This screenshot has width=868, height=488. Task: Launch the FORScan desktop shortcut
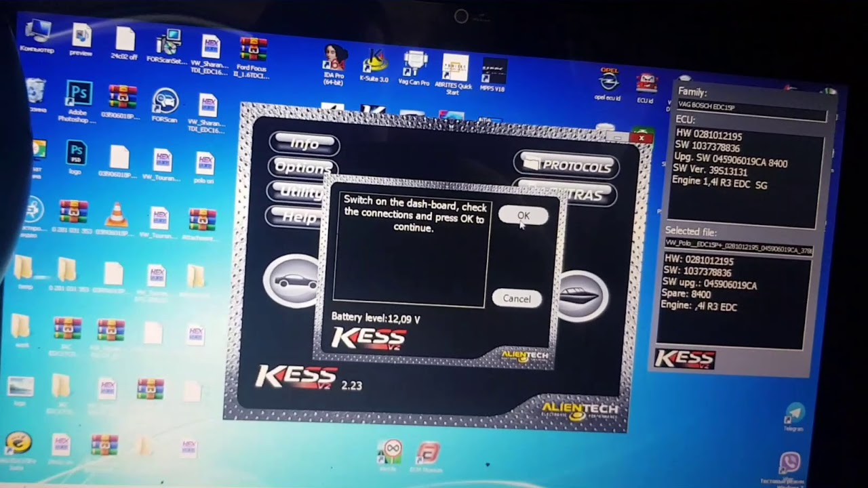[165, 105]
